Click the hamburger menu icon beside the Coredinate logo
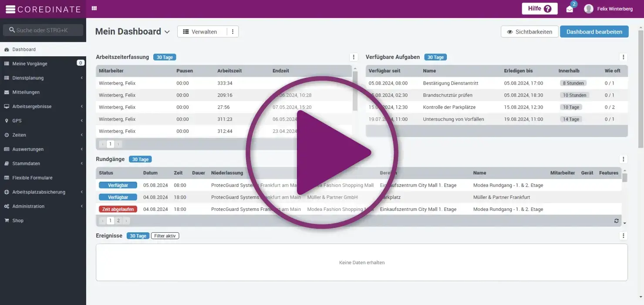This screenshot has width=644, height=305. pyautogui.click(x=10, y=9)
